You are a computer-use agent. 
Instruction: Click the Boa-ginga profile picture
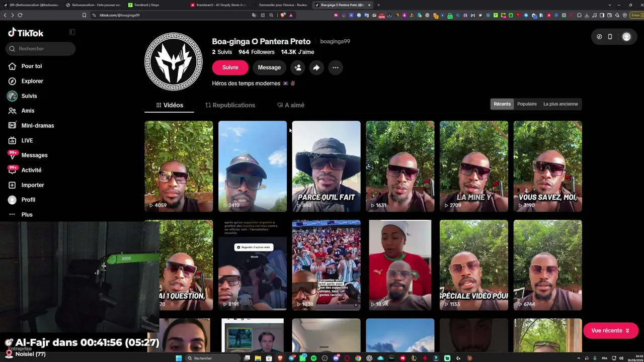click(174, 62)
